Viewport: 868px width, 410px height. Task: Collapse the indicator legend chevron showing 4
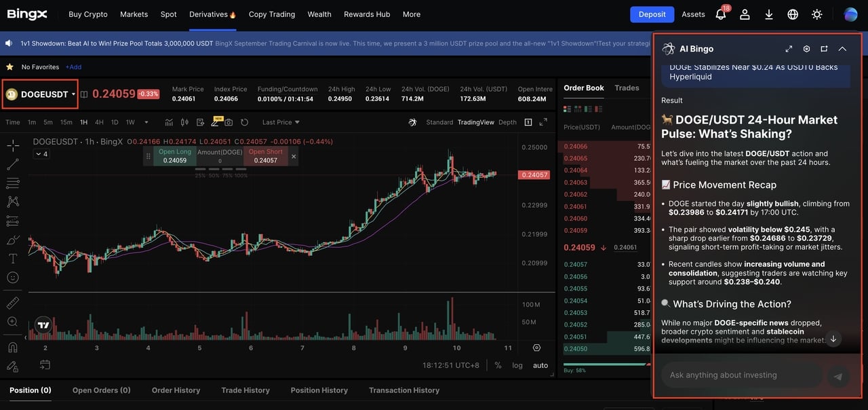pos(41,154)
